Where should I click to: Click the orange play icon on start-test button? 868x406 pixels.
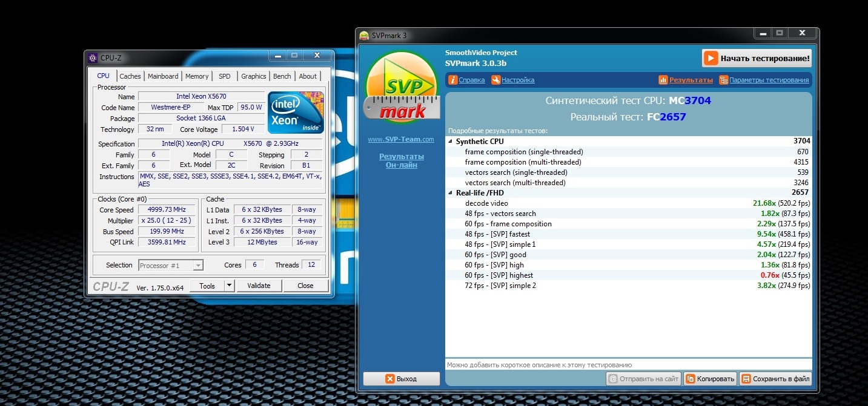pos(711,58)
